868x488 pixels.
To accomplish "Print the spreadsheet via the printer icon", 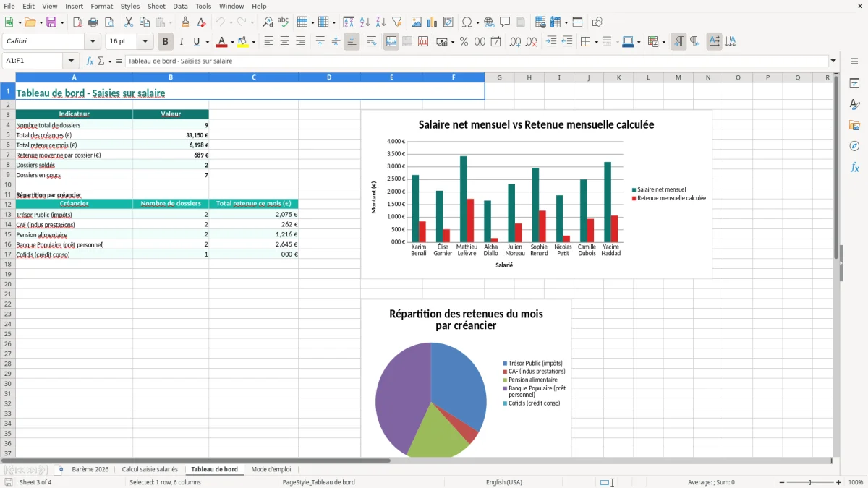I will pyautogui.click(x=93, y=22).
